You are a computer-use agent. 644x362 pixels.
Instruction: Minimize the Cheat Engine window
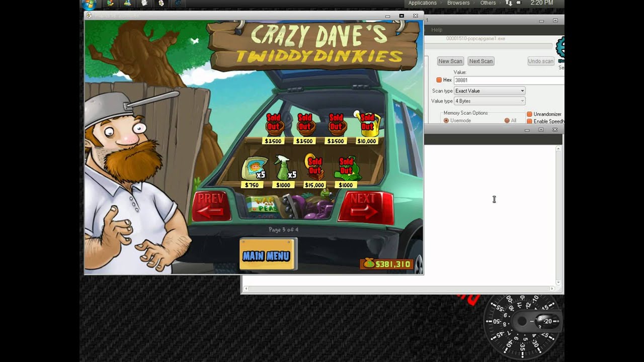(541, 21)
